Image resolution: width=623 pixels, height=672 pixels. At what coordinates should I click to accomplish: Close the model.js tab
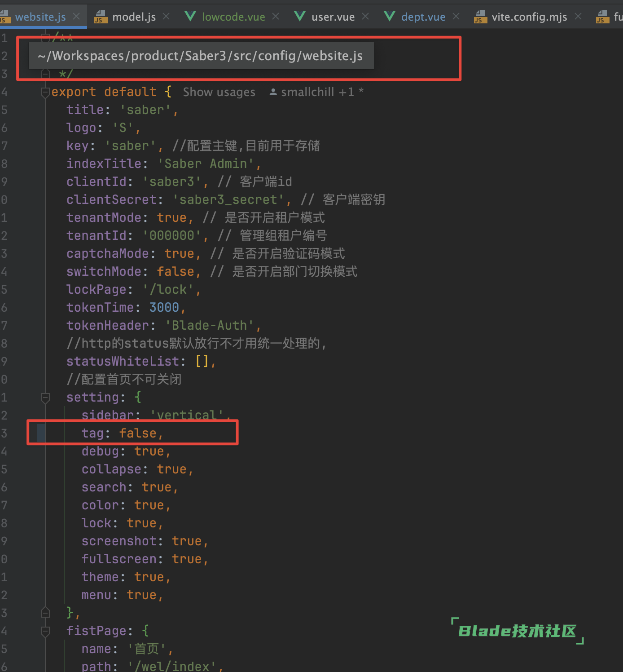(166, 17)
